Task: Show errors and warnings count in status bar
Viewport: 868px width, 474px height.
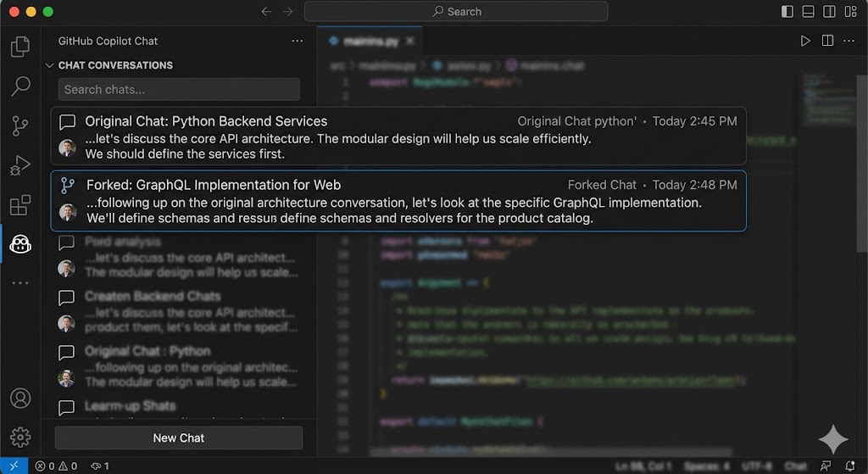Action: coord(56,466)
